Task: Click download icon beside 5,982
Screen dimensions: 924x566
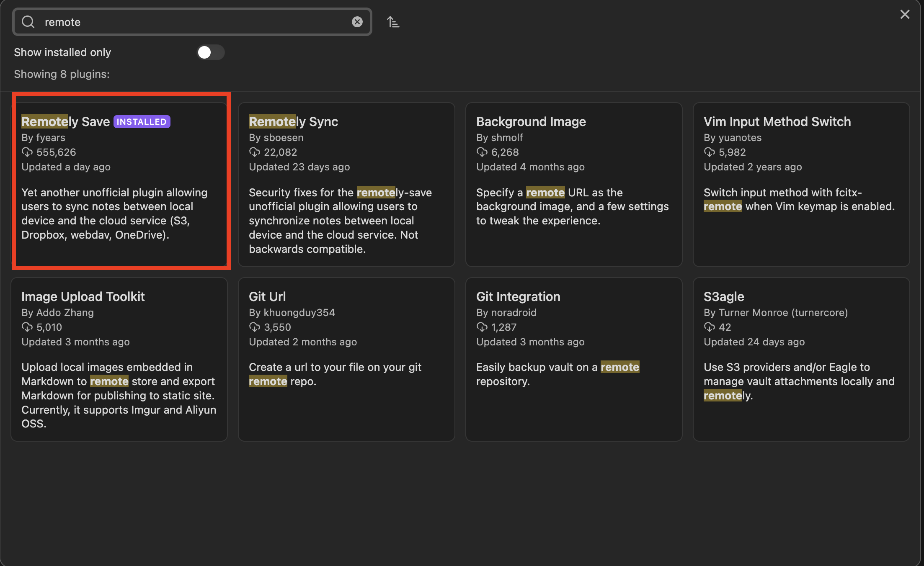Action: tap(709, 152)
